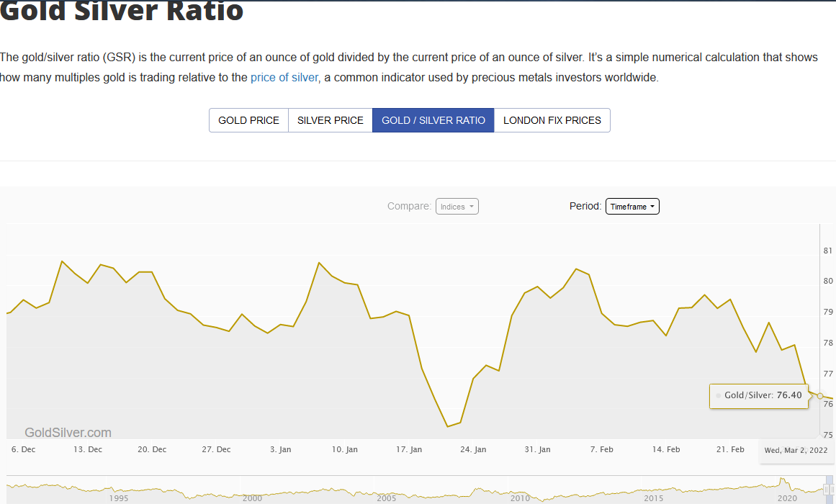Click the '13. Dec' axis label

pyautogui.click(x=88, y=449)
